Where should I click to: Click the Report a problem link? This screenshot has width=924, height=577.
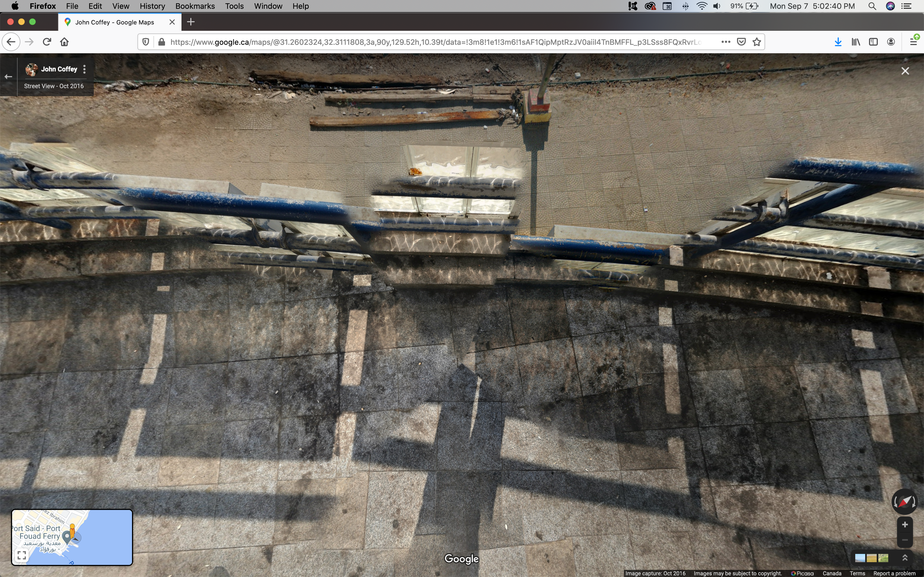[x=894, y=573]
